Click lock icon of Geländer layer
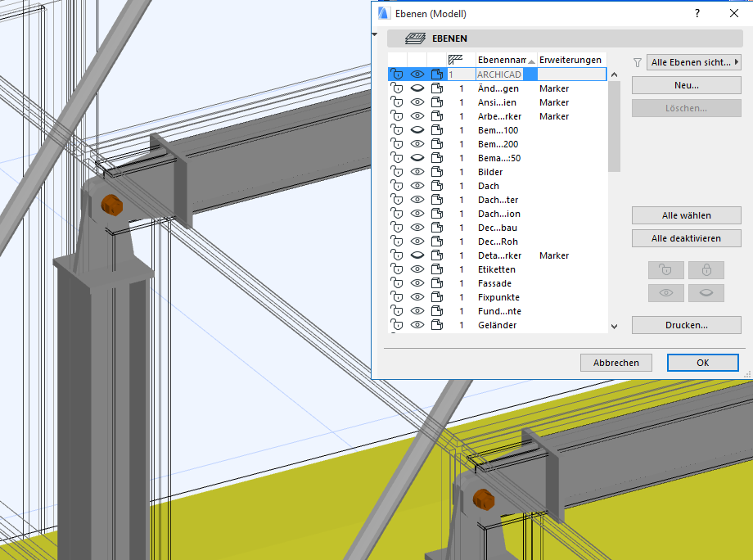This screenshot has width=753, height=560. 396,325
